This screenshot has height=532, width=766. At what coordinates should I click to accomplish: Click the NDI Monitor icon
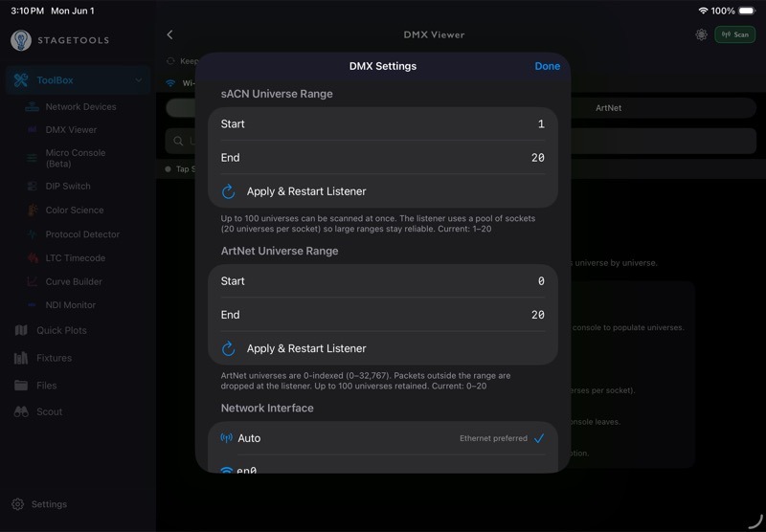click(33, 305)
